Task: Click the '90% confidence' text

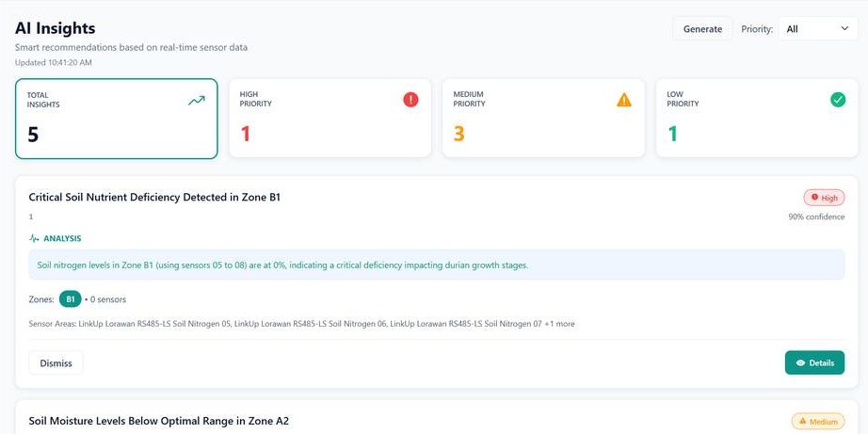Action: point(816,217)
